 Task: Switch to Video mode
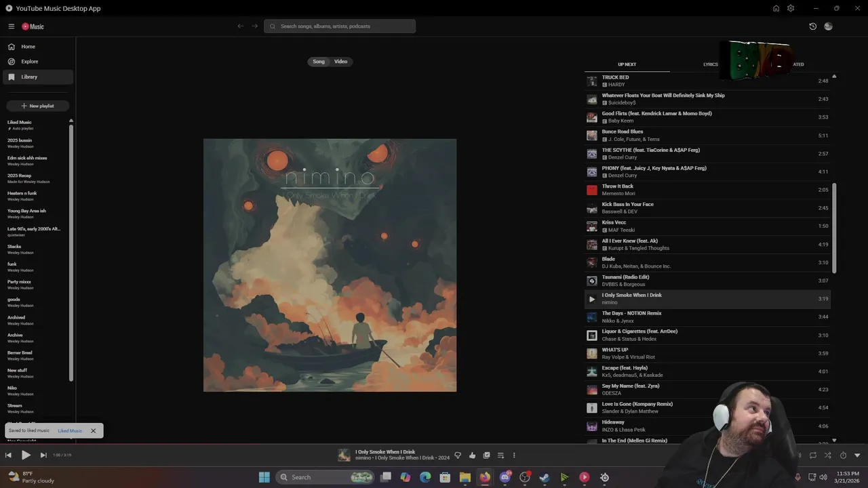pos(340,62)
